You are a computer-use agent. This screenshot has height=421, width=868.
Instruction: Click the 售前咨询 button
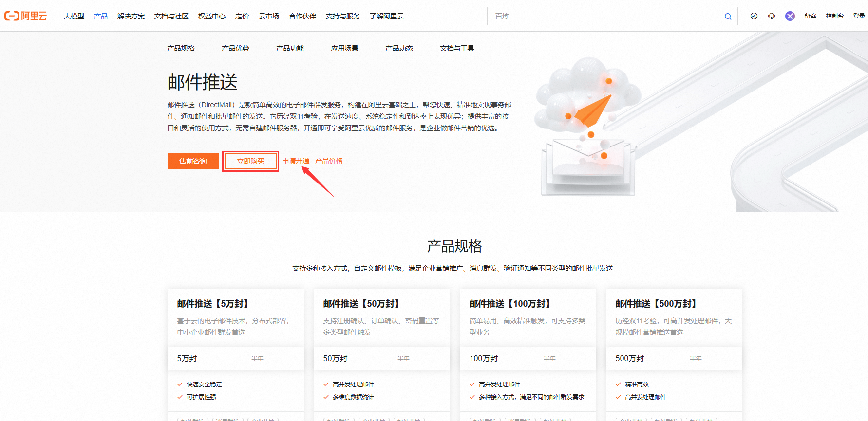[x=193, y=161]
